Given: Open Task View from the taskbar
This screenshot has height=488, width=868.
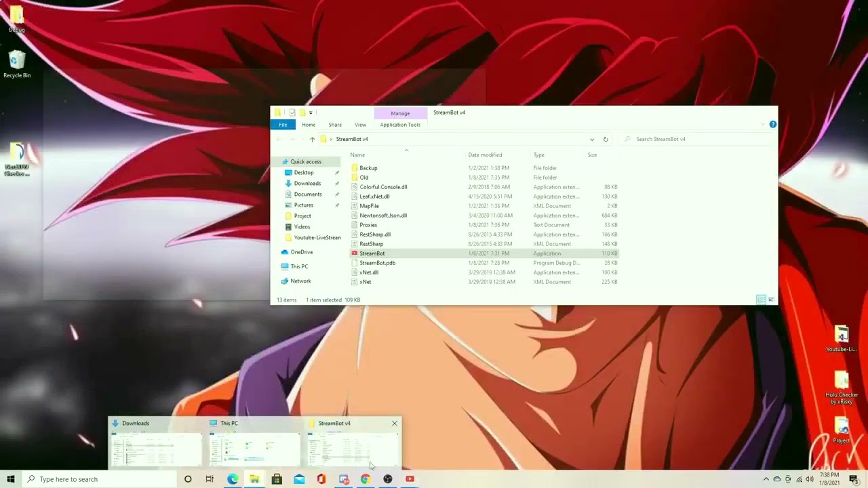Looking at the screenshot, I should click(x=210, y=479).
